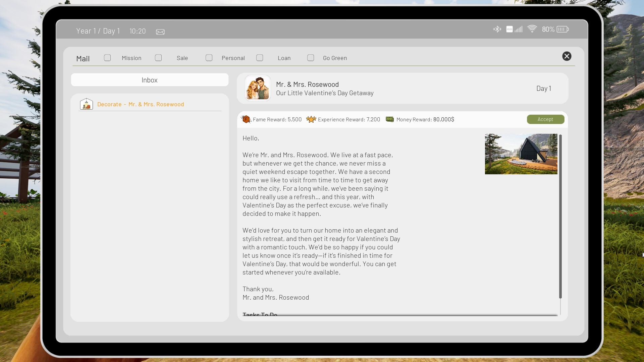Toggle the Personal mail checkbox
644x362 pixels.
[x=209, y=58]
